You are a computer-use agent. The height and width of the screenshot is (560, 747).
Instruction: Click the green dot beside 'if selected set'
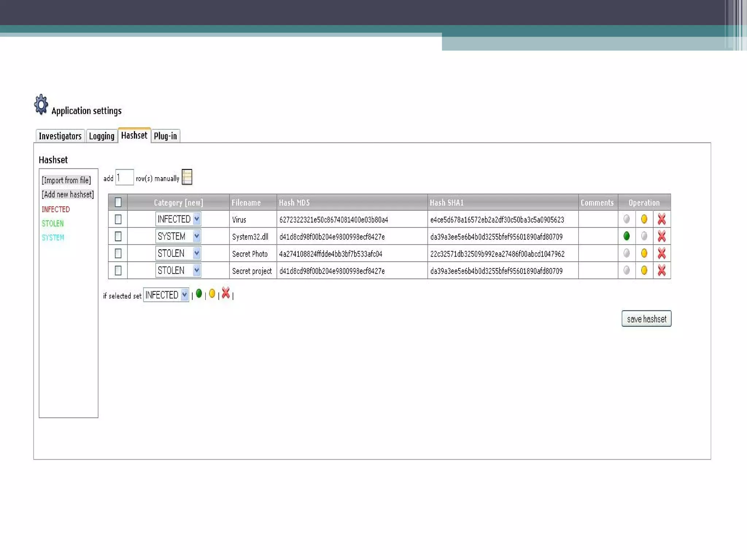pyautogui.click(x=199, y=293)
